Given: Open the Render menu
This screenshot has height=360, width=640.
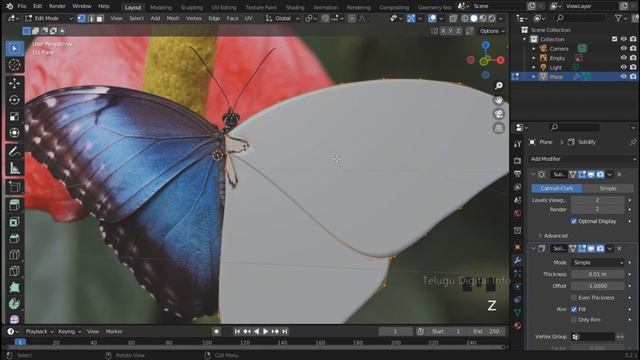Looking at the screenshot, I should [x=57, y=6].
